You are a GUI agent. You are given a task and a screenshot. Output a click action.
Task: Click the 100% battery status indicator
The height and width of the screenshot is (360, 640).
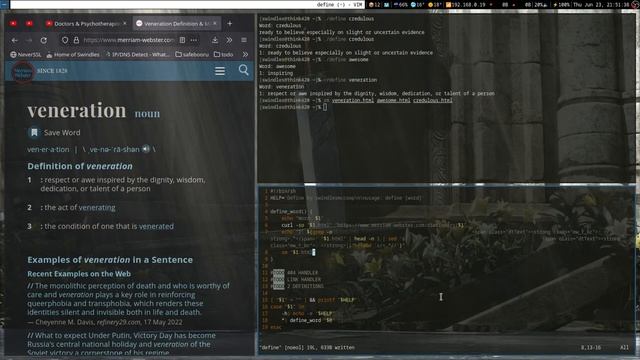(x=562, y=4)
